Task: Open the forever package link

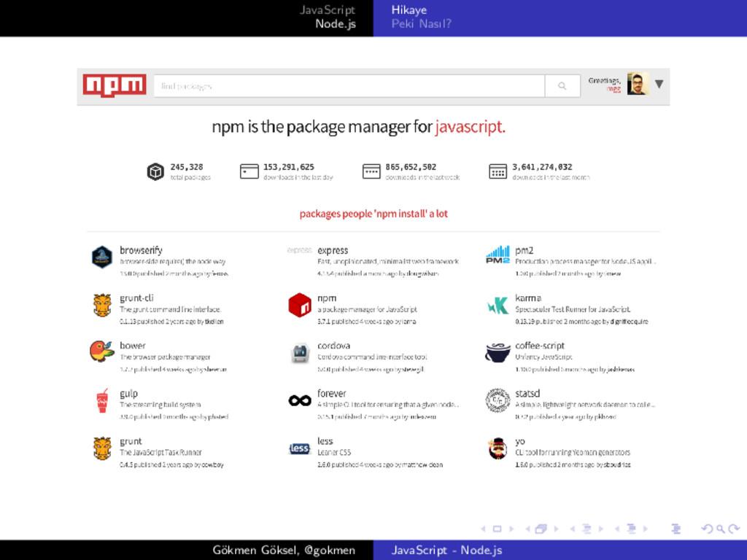Action: click(x=332, y=393)
